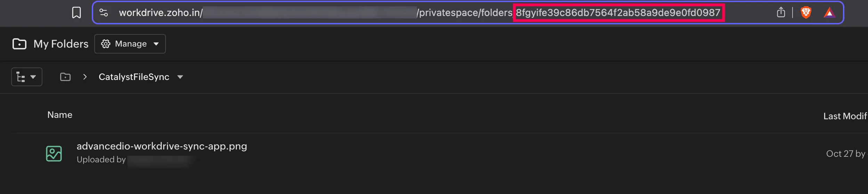The image size is (868, 194).
Task: Click the folder ID in the URL bar
Action: [x=618, y=13]
